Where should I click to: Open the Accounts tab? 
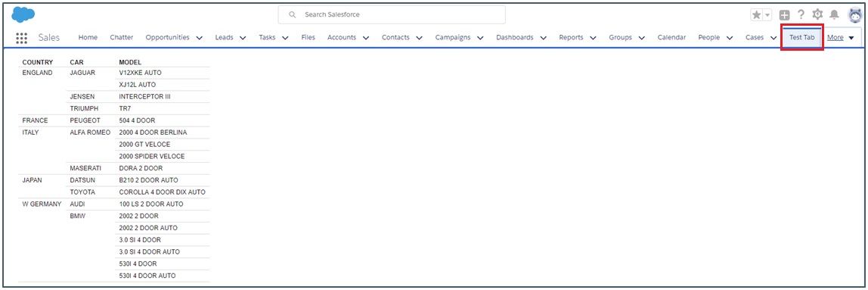click(342, 37)
